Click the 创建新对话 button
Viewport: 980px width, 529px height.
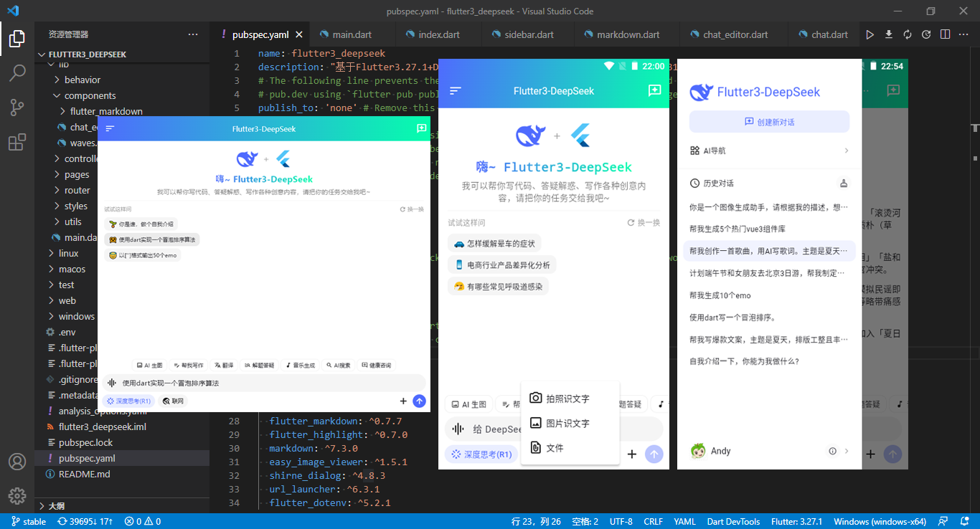pyautogui.click(x=769, y=122)
